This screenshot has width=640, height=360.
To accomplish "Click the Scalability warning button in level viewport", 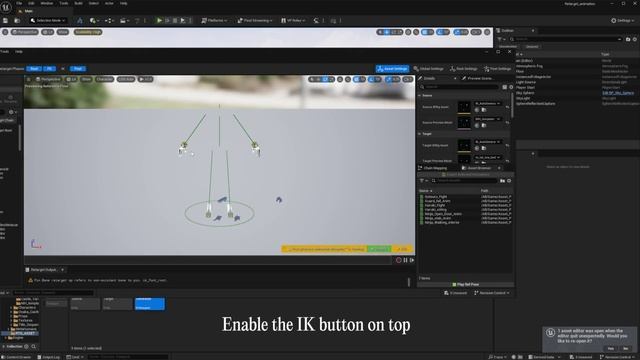I will (x=88, y=32).
